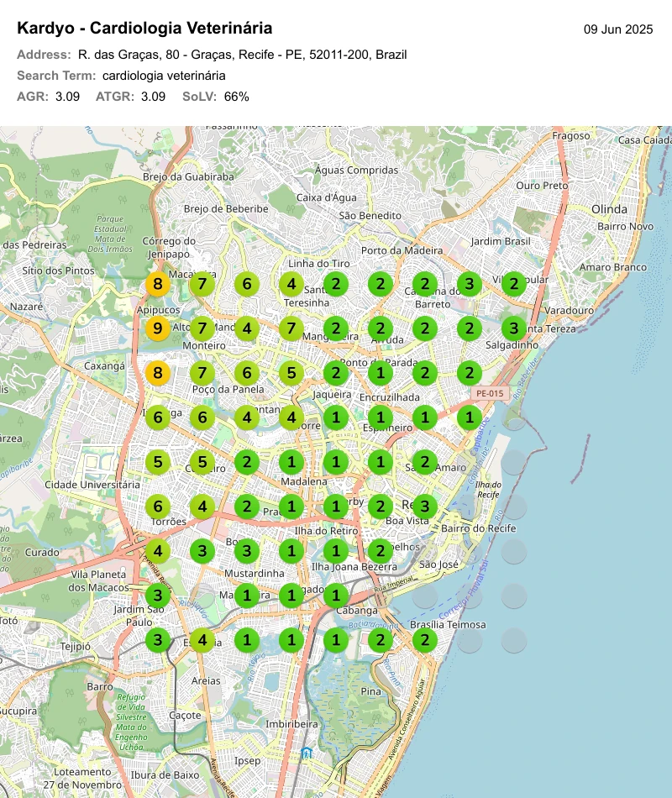Image resolution: width=672 pixels, height=798 pixels.
Task: Click the rank 2 marker covering Santo Amaro
Action: 424,462
